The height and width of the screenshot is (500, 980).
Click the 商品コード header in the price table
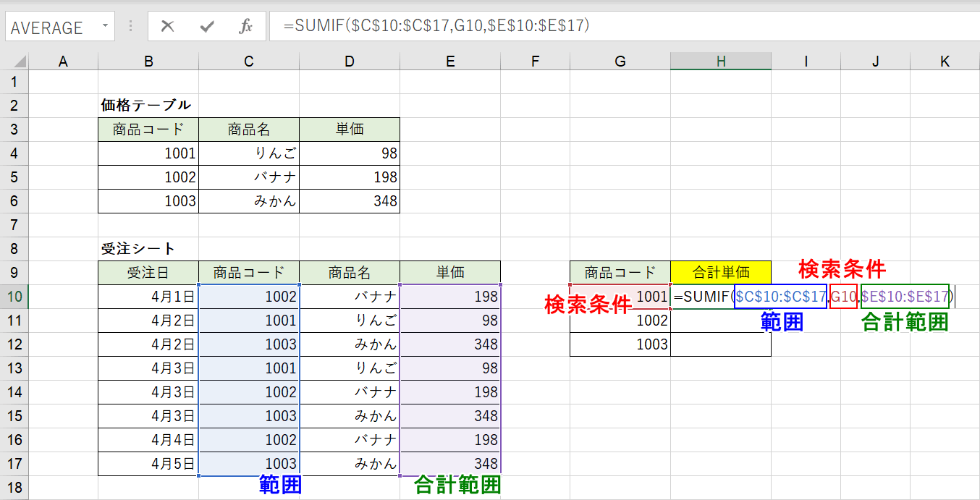148,130
